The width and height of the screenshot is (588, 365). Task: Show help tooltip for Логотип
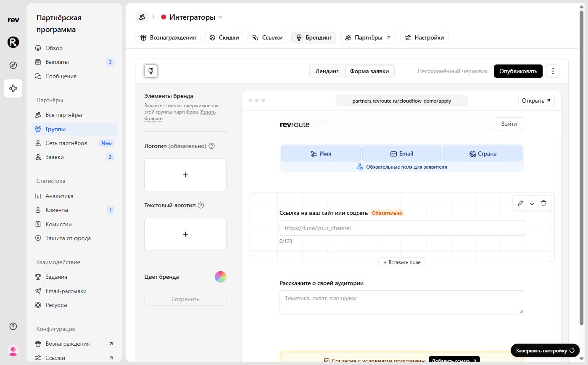tap(211, 146)
